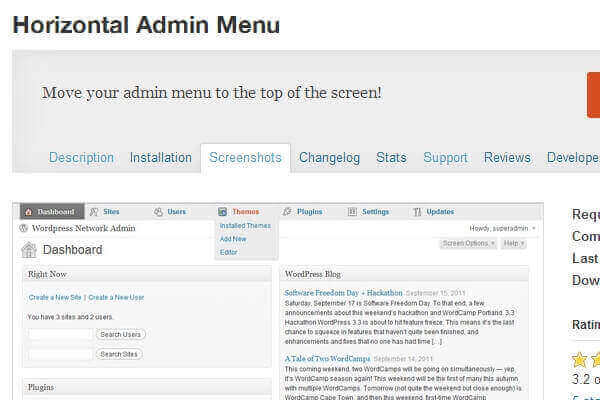Open the Installation tab
The image size is (600, 400).
(x=161, y=158)
